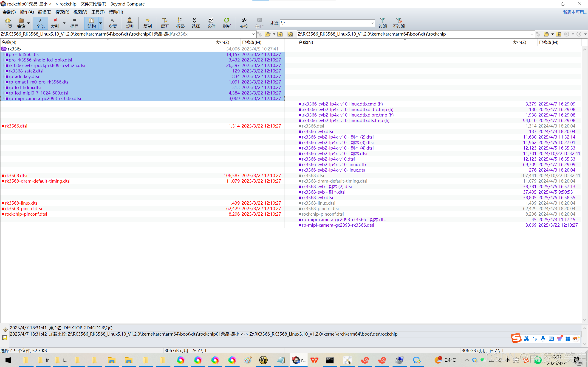Open the WPS app in the taskbar

(x=314, y=360)
